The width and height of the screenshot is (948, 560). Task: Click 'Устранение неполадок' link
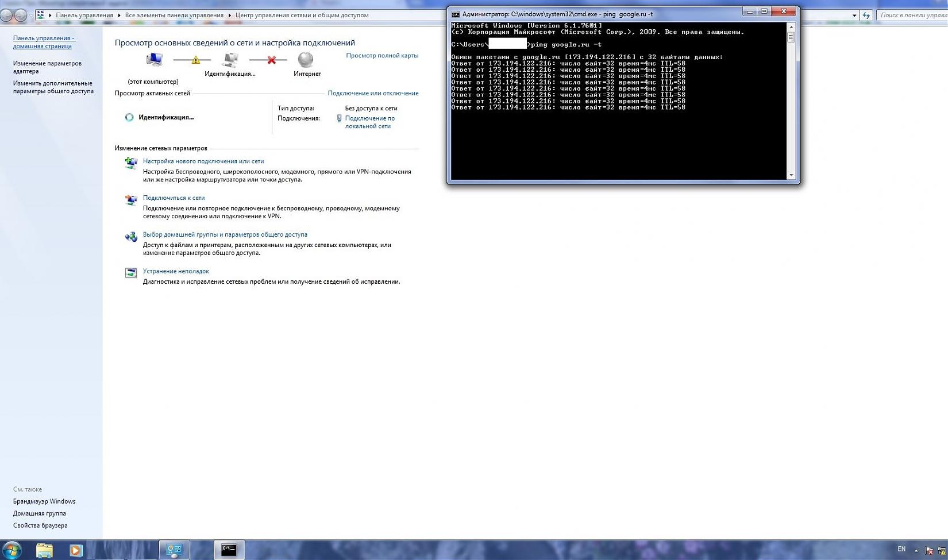(x=176, y=271)
